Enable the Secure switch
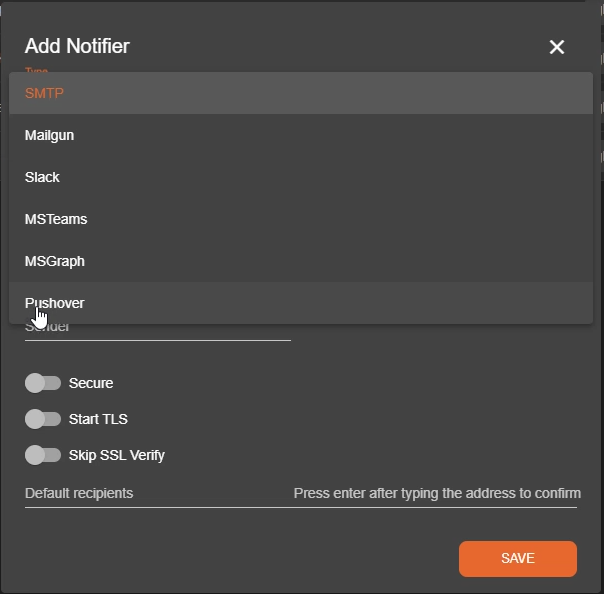Viewport: 604px width, 594px height. pyautogui.click(x=42, y=383)
